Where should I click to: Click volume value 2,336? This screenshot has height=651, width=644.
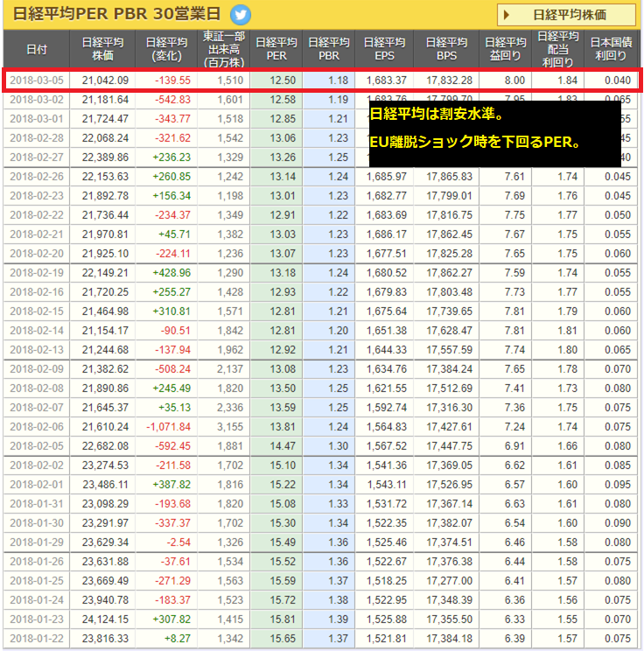tap(230, 407)
